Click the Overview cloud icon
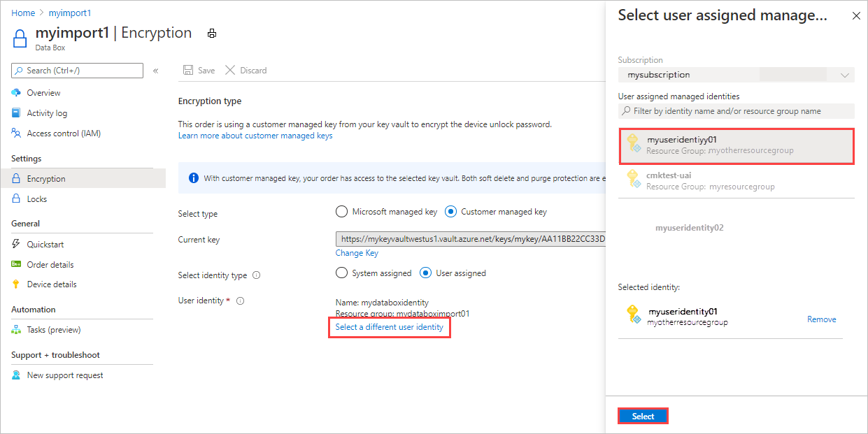The height and width of the screenshot is (434, 868). tap(16, 93)
